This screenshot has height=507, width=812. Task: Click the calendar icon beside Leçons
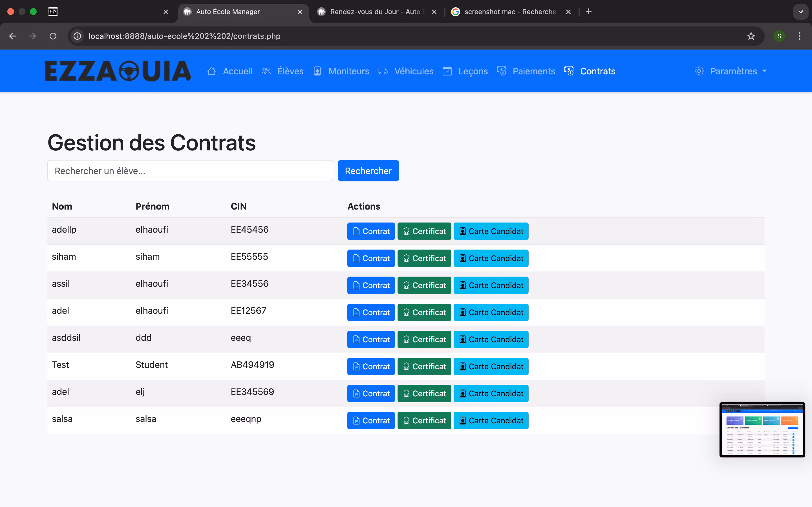(447, 71)
